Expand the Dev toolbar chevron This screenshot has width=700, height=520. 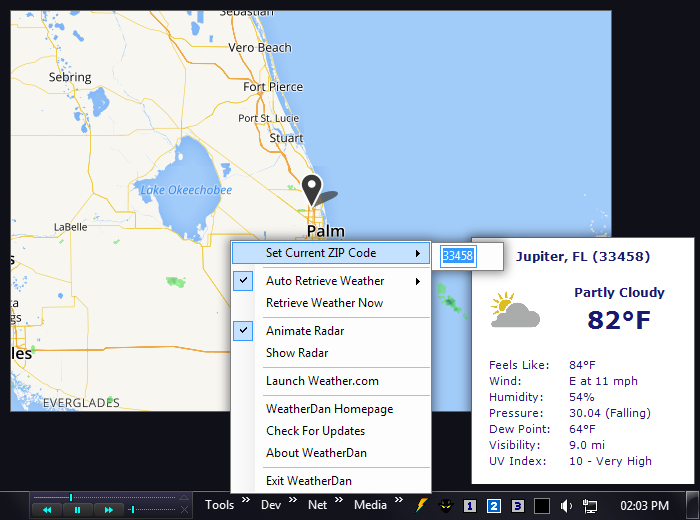click(x=293, y=499)
